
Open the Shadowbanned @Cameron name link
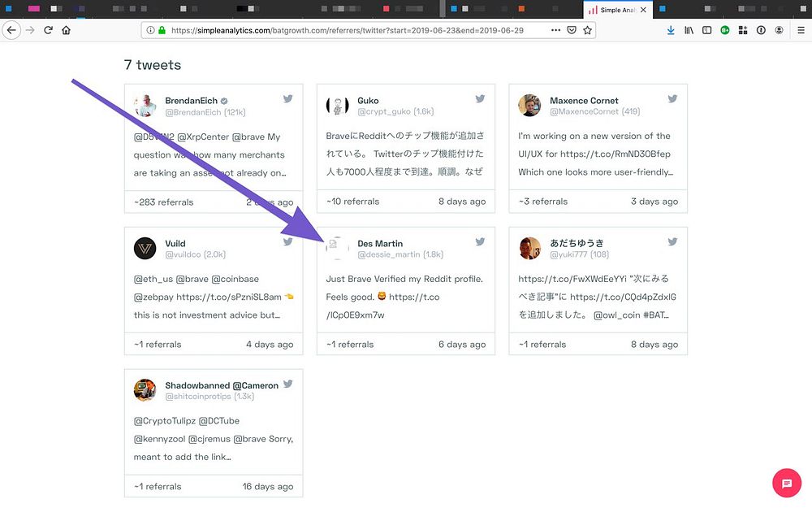(222, 385)
